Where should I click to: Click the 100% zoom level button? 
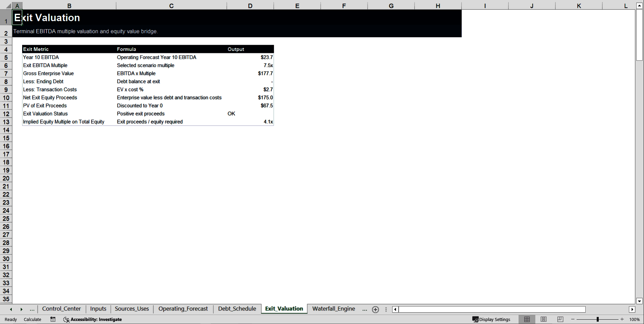(634, 319)
